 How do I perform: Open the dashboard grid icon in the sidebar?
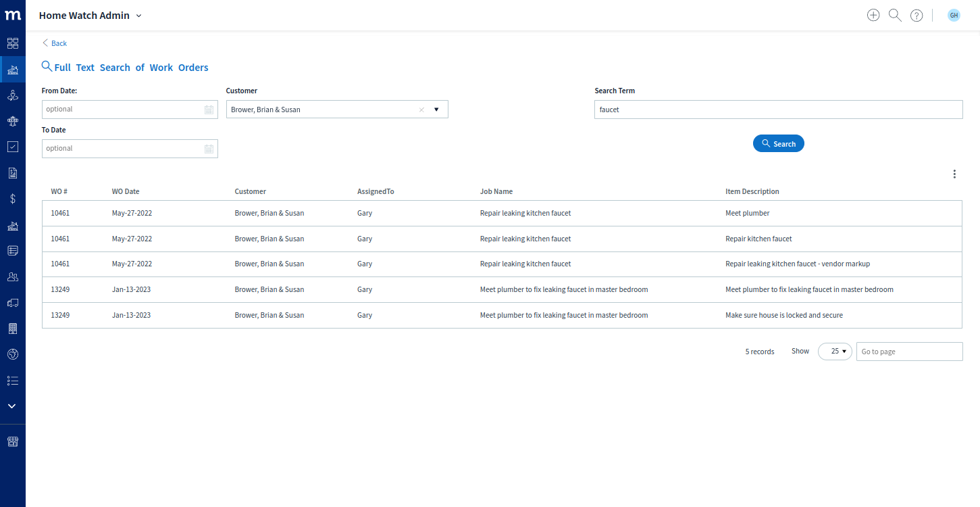pyautogui.click(x=13, y=43)
